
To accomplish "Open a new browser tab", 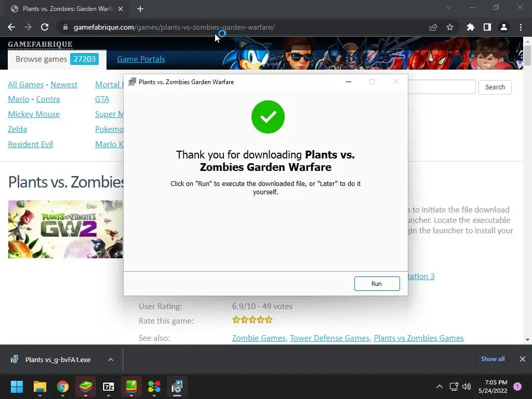I will pos(140,9).
